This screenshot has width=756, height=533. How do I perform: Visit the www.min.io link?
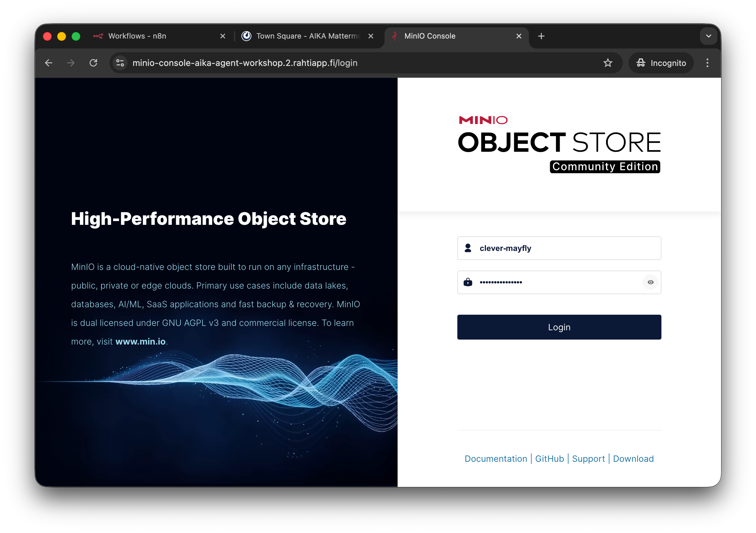tap(140, 341)
